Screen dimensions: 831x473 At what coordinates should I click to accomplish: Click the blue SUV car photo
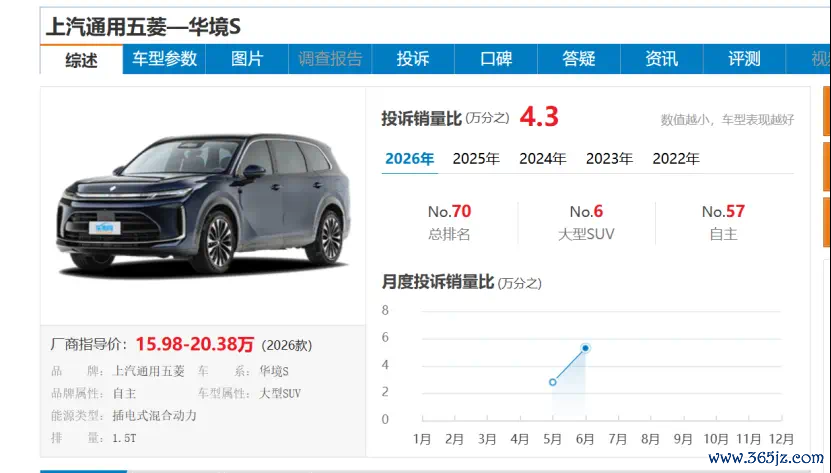click(204, 204)
